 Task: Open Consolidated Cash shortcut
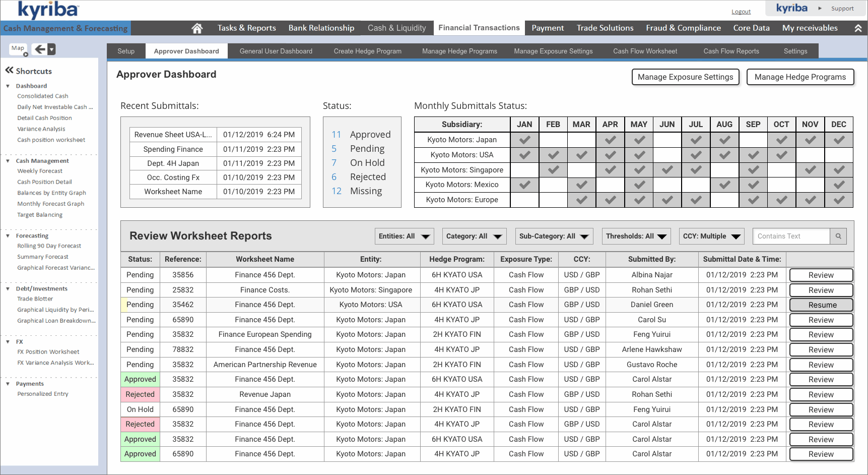click(x=43, y=96)
